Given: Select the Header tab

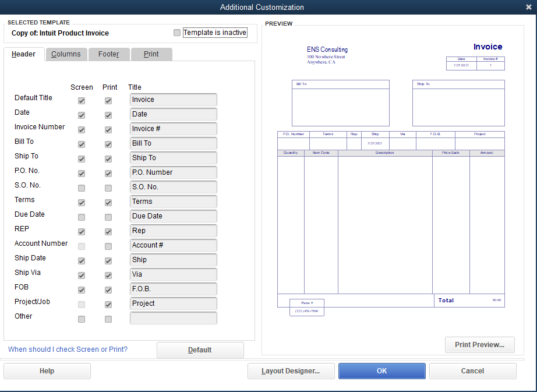Looking at the screenshot, I should click(x=24, y=54).
